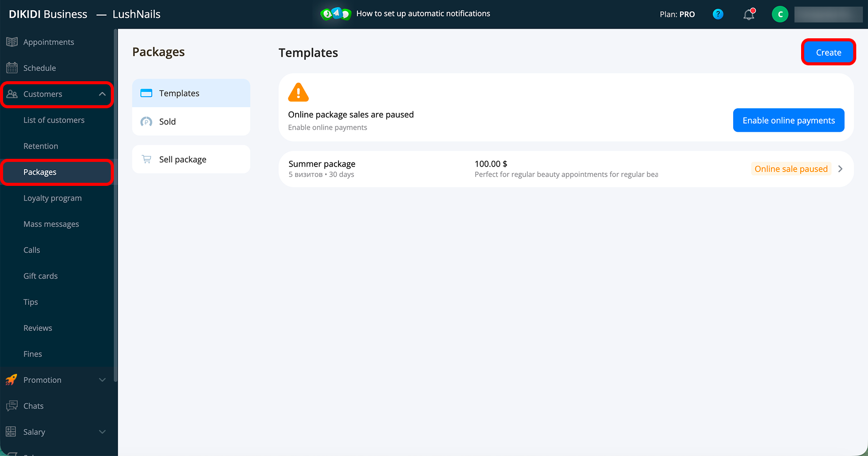Click the Appointments book icon in sidebar
The width and height of the screenshot is (868, 456).
pyautogui.click(x=12, y=42)
